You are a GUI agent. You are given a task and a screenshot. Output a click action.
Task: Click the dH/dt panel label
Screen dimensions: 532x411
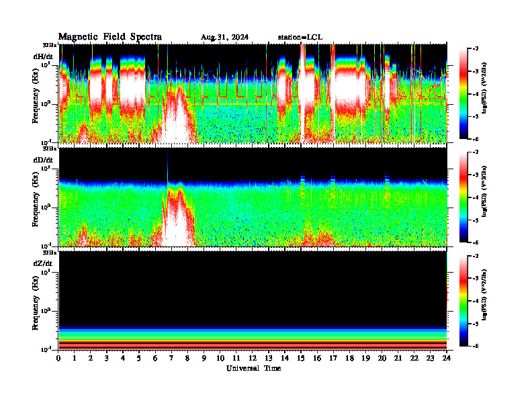click(x=43, y=55)
